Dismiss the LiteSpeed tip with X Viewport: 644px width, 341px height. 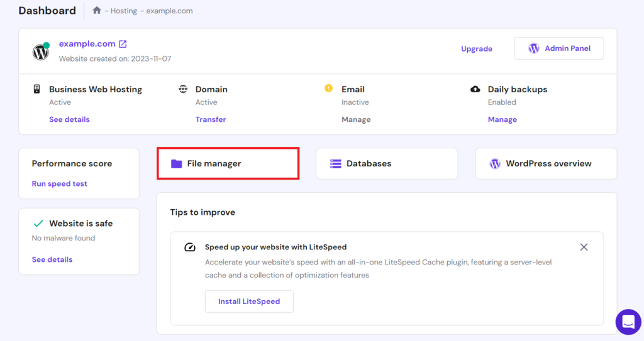point(584,247)
